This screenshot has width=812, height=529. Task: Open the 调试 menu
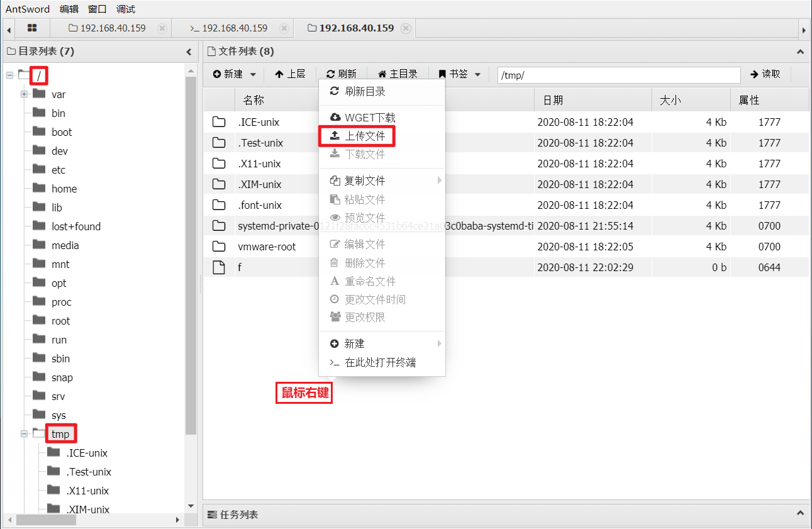(x=126, y=9)
